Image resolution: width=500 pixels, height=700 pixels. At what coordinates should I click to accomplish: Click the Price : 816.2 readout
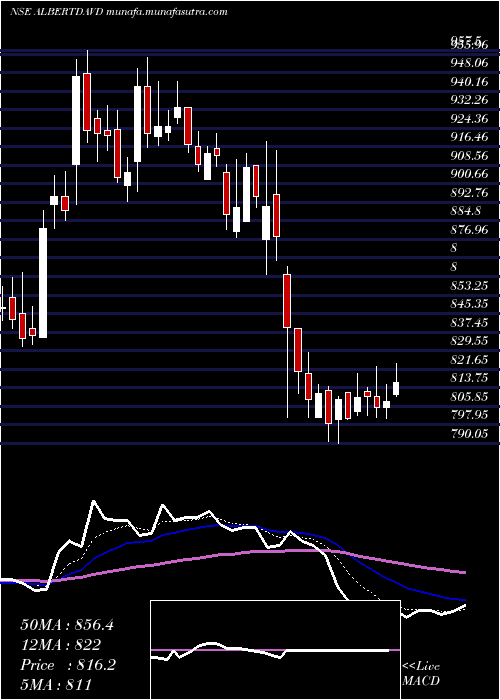point(68,665)
